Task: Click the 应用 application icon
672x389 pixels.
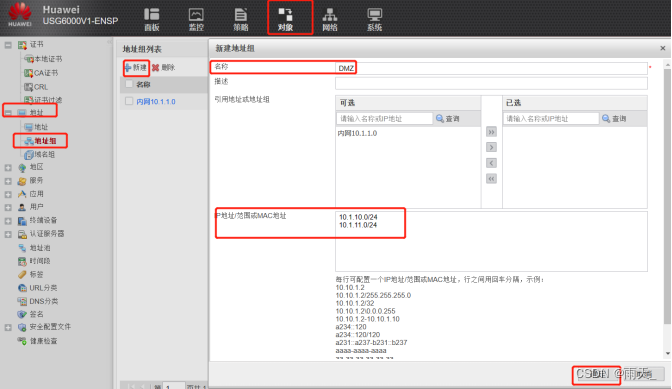Action: pos(22,194)
